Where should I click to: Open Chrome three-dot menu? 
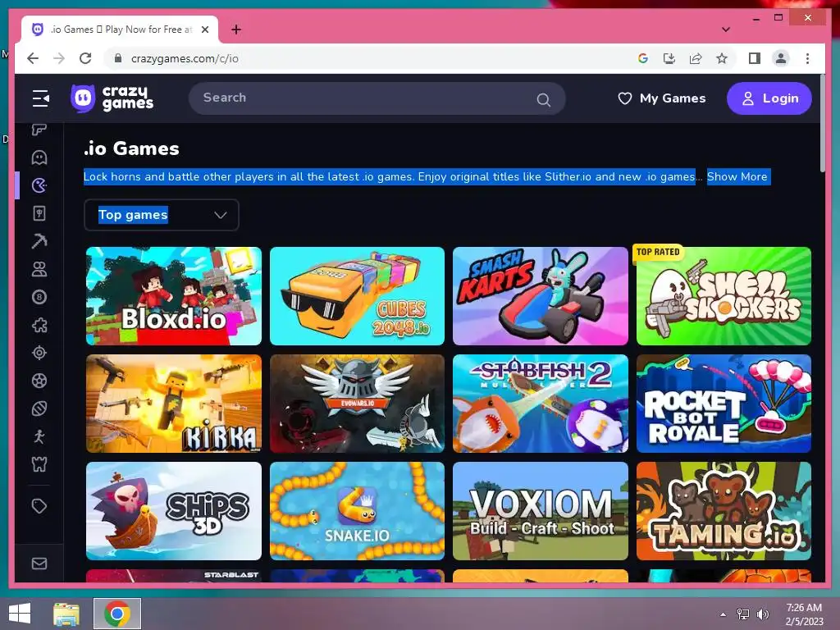(x=807, y=58)
